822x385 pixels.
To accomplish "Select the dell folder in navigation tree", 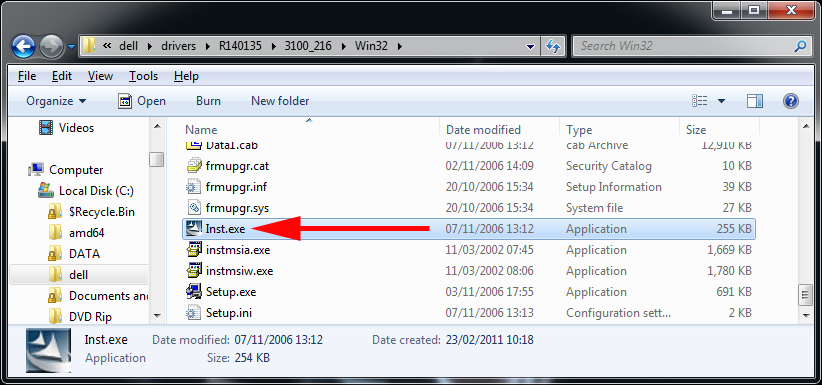I will click(79, 275).
